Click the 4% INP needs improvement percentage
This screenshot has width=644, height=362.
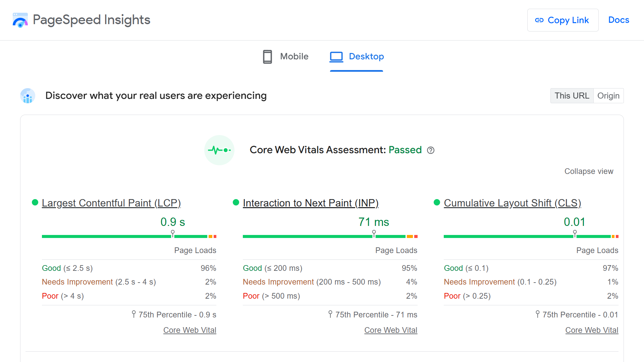pos(412,282)
